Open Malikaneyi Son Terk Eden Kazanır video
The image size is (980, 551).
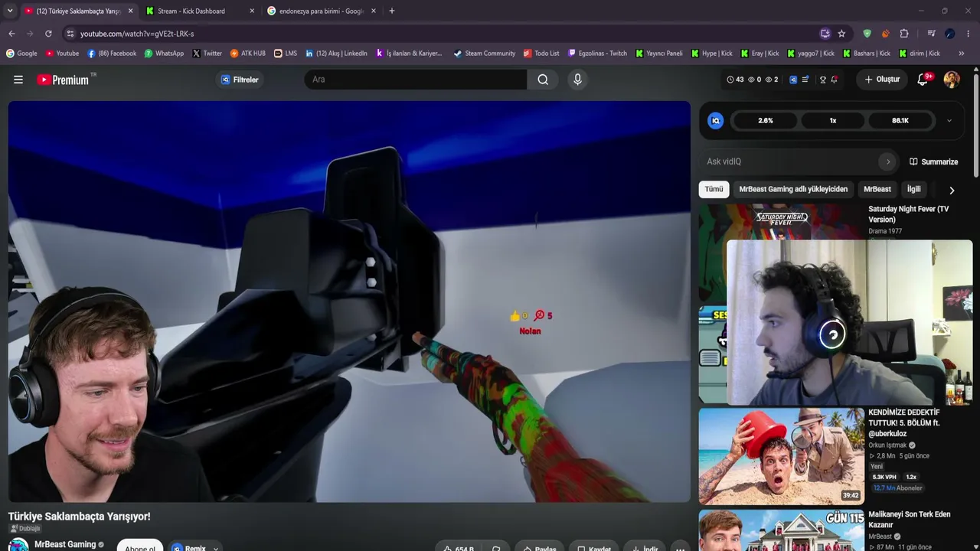click(x=910, y=520)
